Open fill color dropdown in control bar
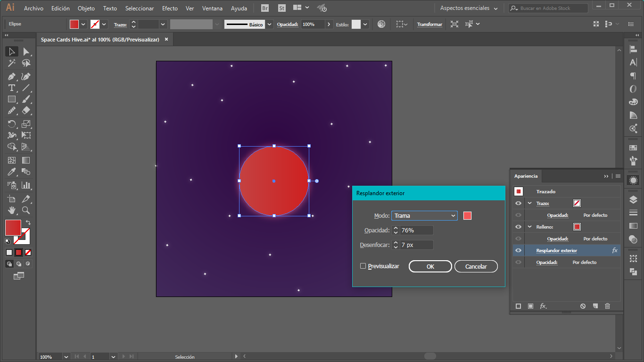The image size is (644, 362). tap(83, 24)
